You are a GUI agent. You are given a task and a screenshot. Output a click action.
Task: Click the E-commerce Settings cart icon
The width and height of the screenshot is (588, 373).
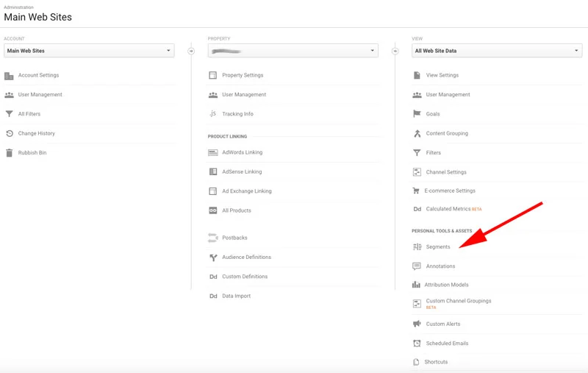[416, 191]
